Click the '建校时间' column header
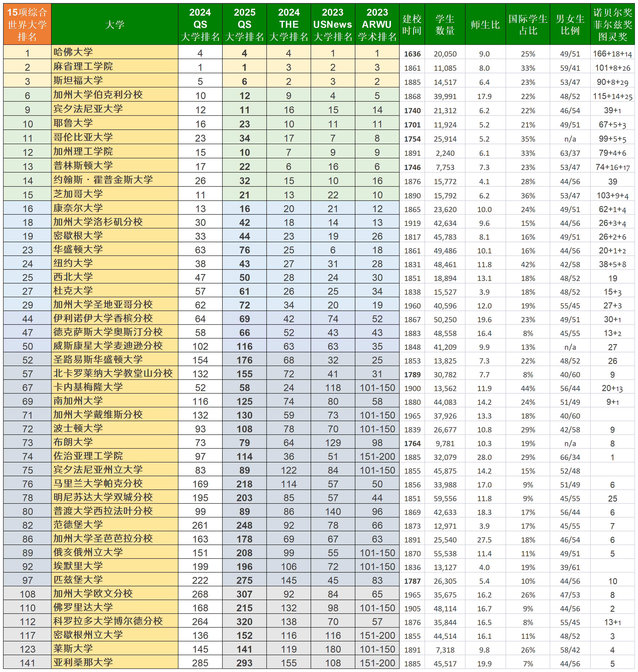Image resolution: width=638 pixels, height=672 pixels. click(412, 24)
